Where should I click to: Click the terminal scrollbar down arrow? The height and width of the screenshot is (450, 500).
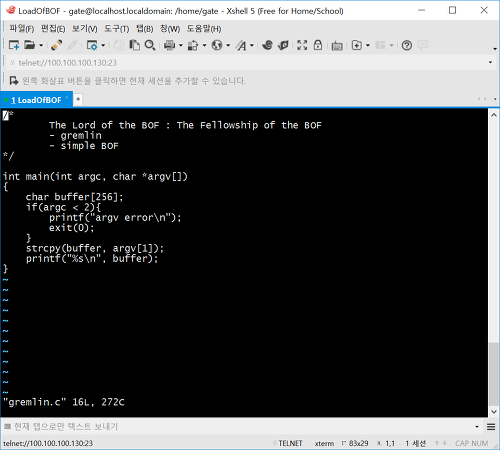pos(494,412)
